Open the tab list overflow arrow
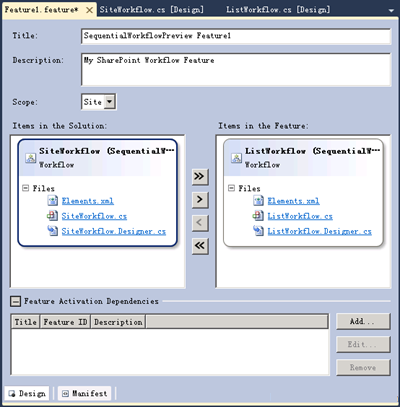The width and height of the screenshot is (400, 407). 391,11
